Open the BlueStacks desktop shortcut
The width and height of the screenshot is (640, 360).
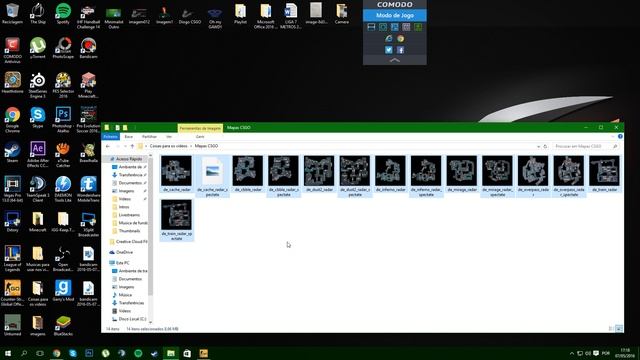[x=63, y=326]
